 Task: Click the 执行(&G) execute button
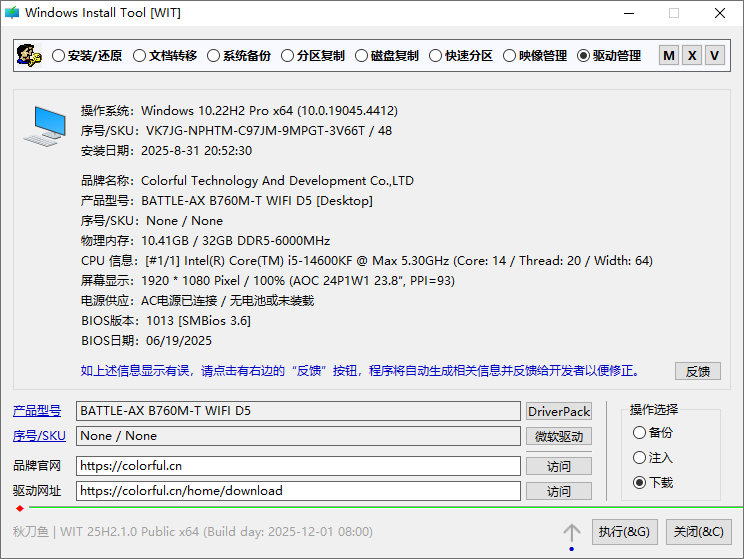tap(624, 532)
